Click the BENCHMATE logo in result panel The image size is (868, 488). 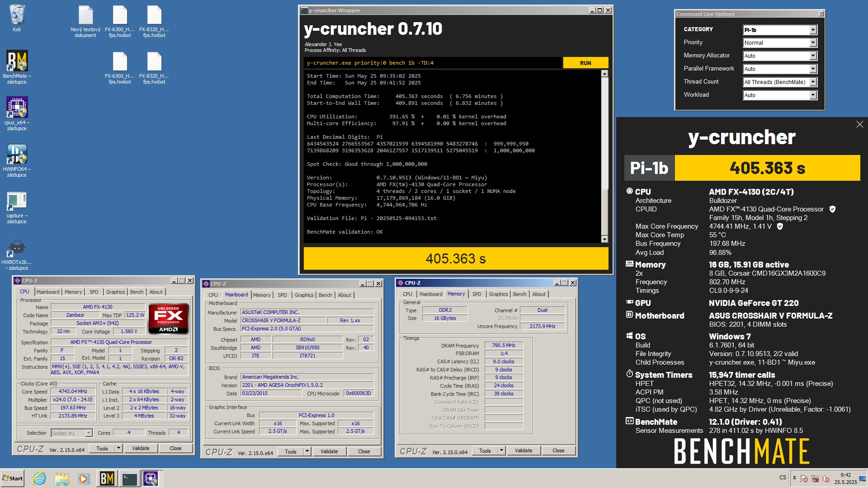(741, 451)
